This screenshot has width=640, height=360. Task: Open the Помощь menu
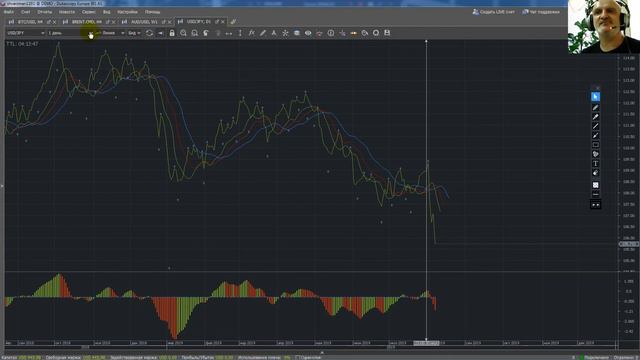click(x=152, y=12)
